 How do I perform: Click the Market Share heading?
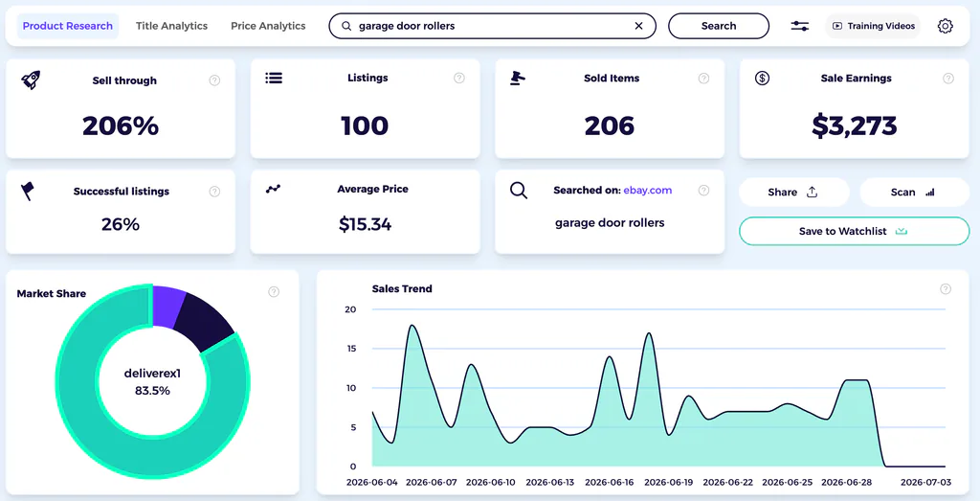coord(52,293)
